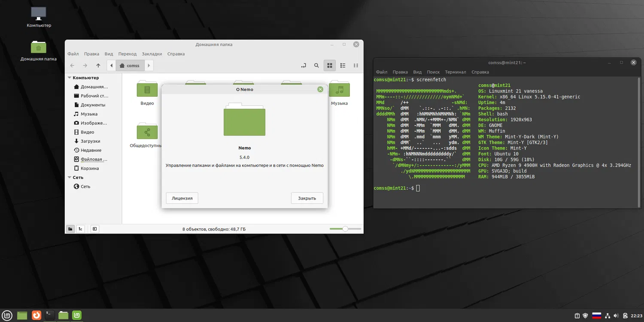Image resolution: width=644 pixels, height=322 pixels.
Task: Click the Закрыть button in dialog
Action: (x=307, y=198)
